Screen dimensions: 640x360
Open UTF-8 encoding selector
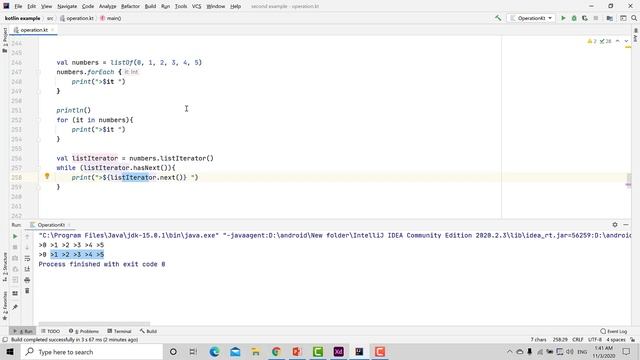[x=595, y=340]
